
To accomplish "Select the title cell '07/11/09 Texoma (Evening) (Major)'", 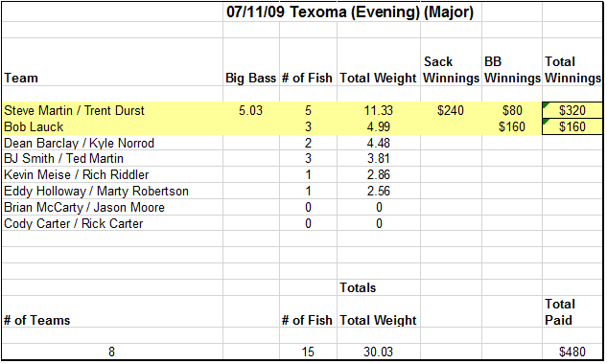I will tap(350, 12).
